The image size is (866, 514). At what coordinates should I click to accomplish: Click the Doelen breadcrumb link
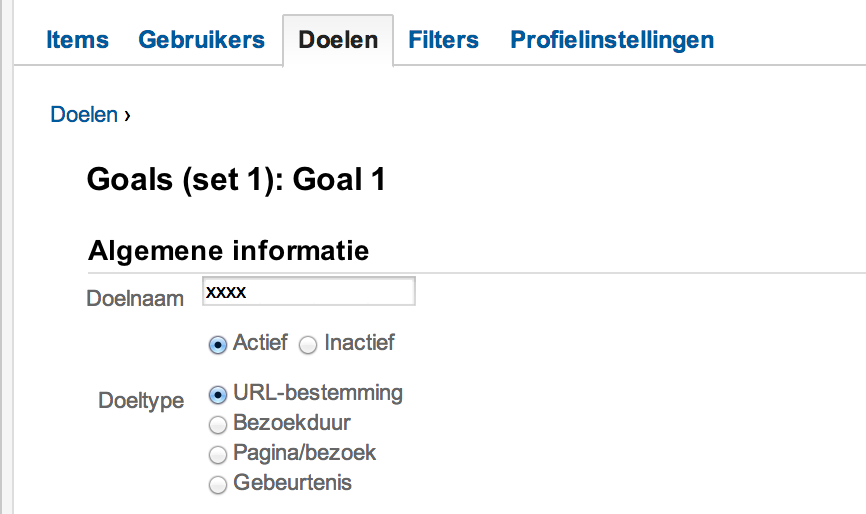click(84, 115)
